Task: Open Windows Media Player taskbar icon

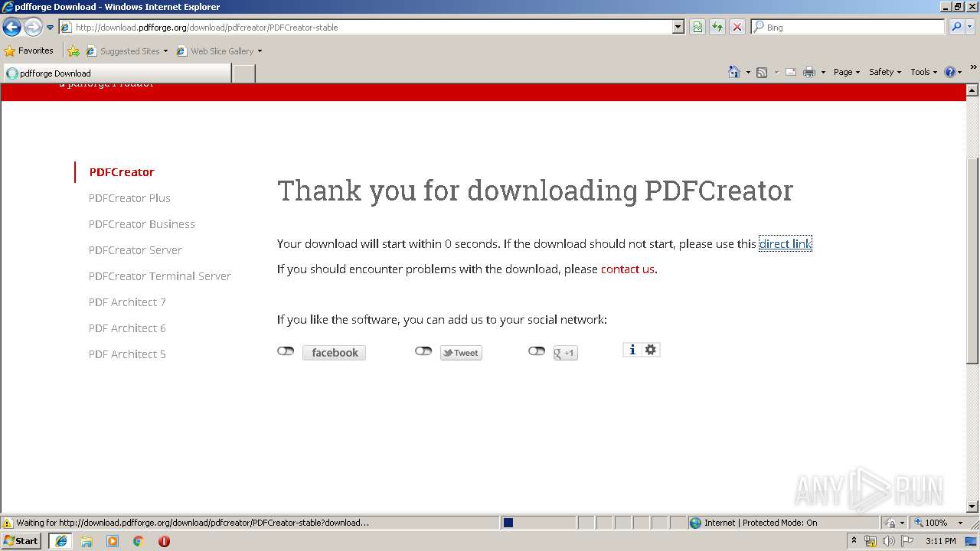Action: (x=113, y=541)
